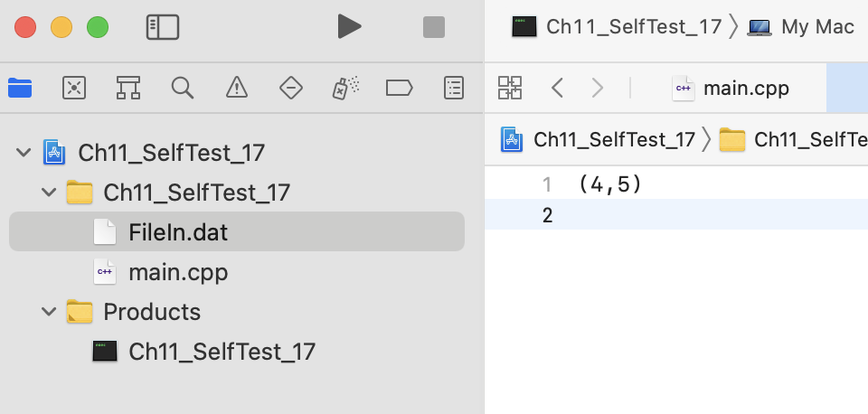Toggle the navigator sidebar

point(163,27)
